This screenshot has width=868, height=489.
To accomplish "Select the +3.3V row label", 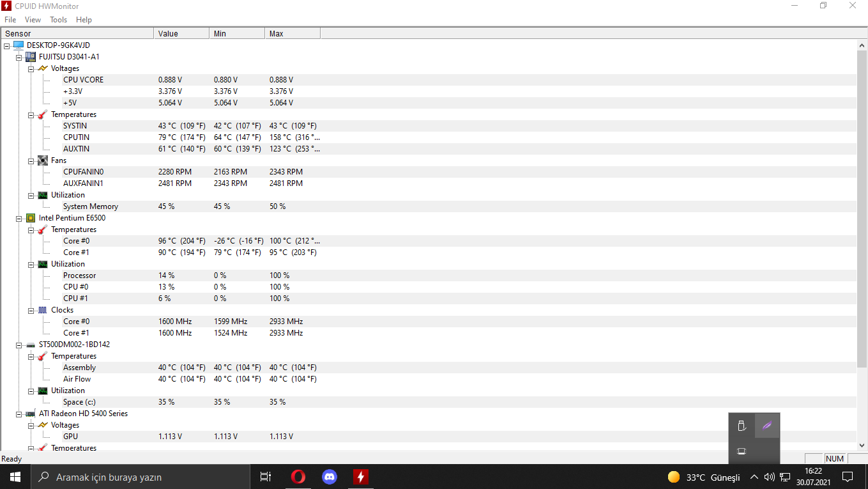I will [x=73, y=91].
